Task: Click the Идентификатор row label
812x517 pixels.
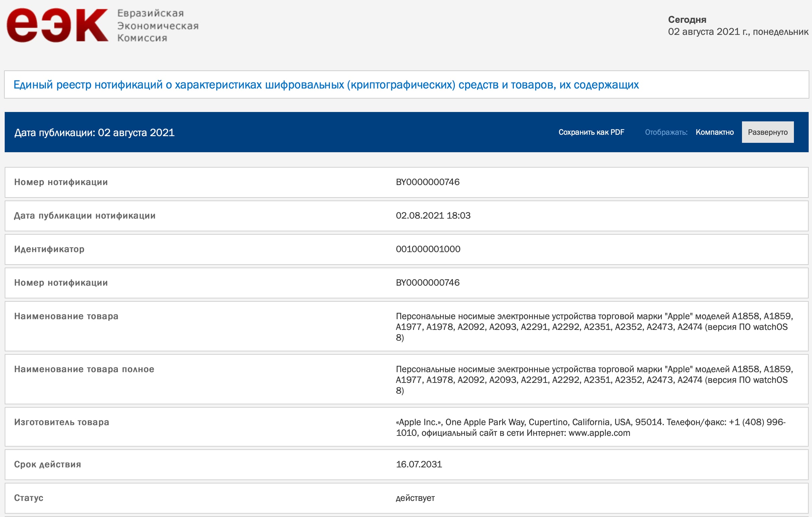Action: (x=49, y=249)
